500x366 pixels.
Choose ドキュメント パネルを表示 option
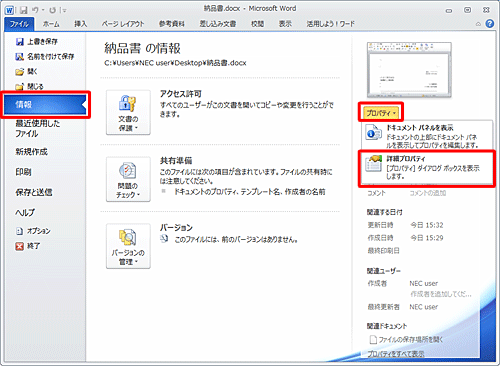427,136
